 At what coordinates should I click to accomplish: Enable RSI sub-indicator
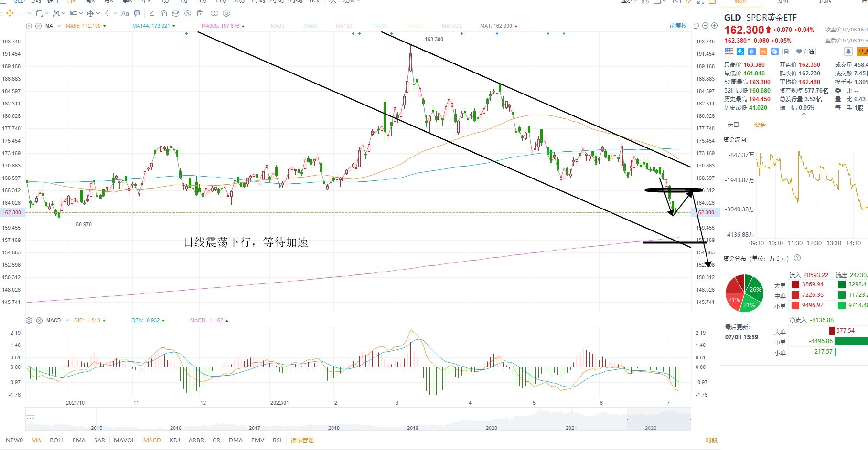click(x=277, y=440)
